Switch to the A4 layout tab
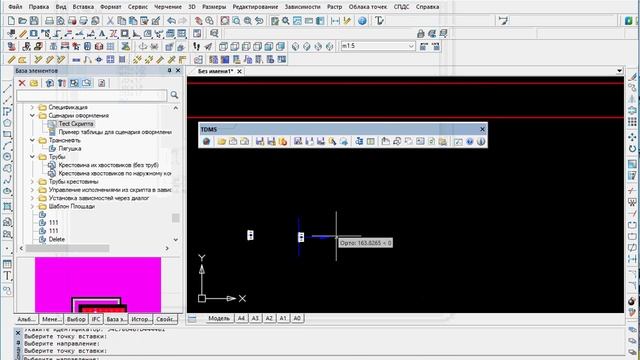The width and height of the screenshot is (640, 360). point(241,318)
